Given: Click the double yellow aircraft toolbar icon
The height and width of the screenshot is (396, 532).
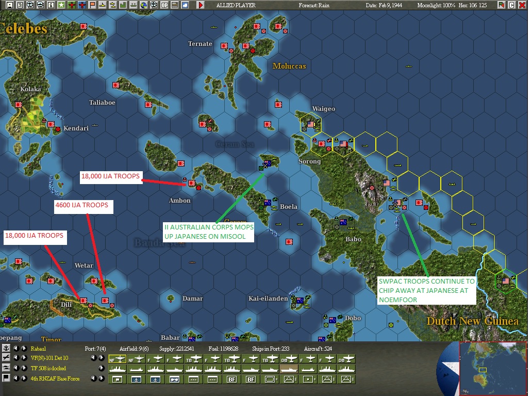Looking at the screenshot, I should (x=113, y=5).
